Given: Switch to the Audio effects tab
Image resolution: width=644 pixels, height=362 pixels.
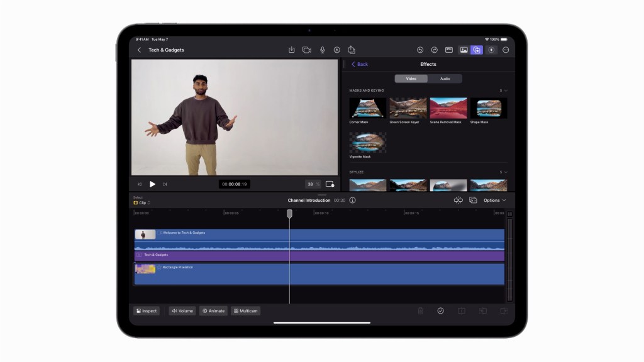Looking at the screenshot, I should [x=445, y=79].
